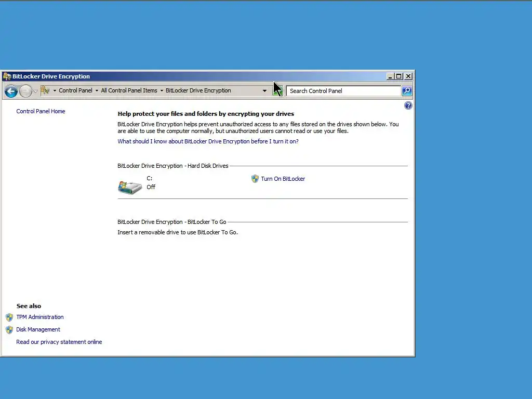Image resolution: width=532 pixels, height=399 pixels.
Task: Select All Control Panel Items breadcrumb
Action: pyautogui.click(x=129, y=90)
